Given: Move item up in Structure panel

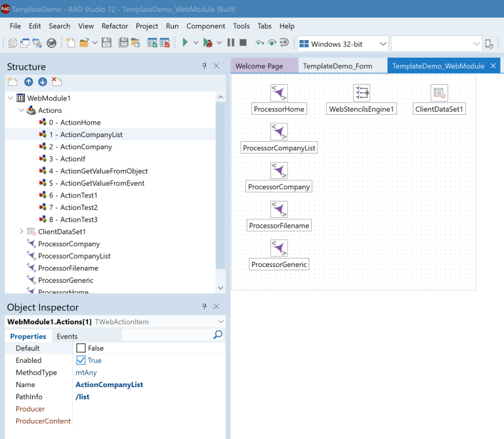Looking at the screenshot, I should (29, 82).
